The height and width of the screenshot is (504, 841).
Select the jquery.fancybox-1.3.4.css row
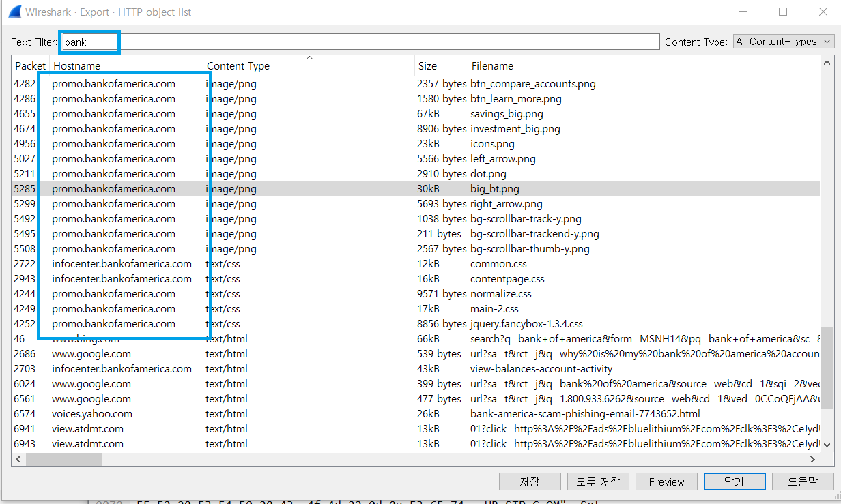[416, 324]
